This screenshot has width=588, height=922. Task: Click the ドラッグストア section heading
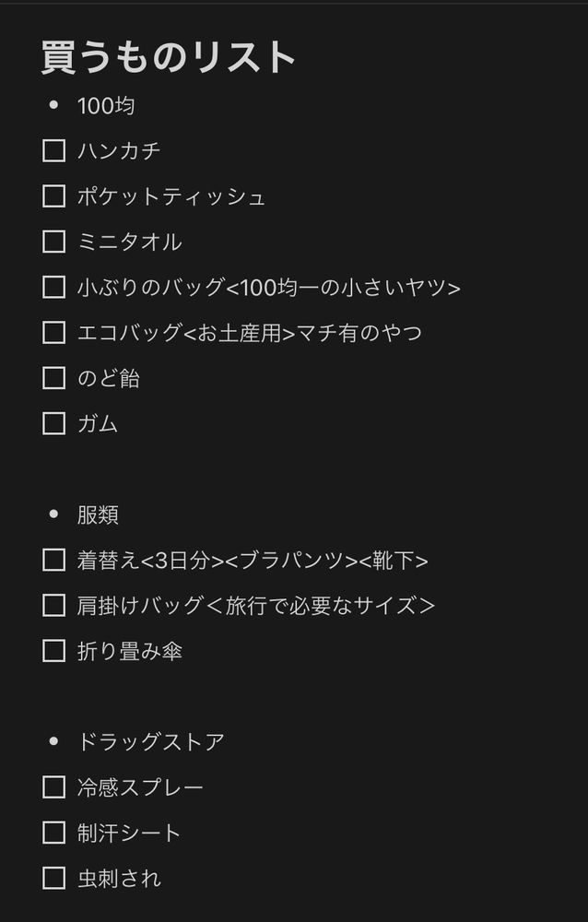coord(151,741)
